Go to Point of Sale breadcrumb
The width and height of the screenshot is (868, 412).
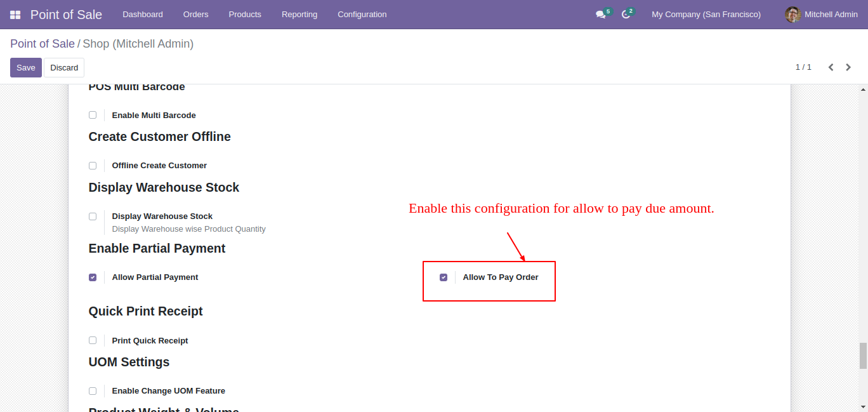[43, 44]
